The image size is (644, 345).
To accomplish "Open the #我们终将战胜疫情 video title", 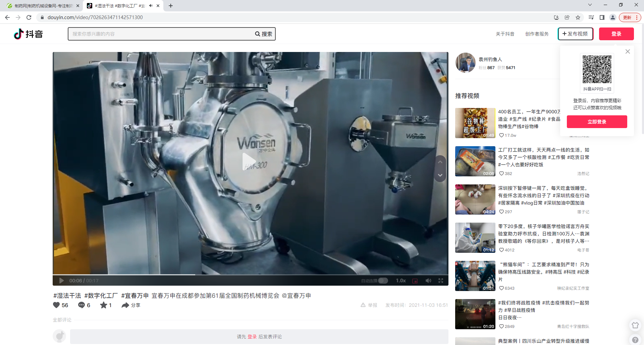I will click(543, 310).
